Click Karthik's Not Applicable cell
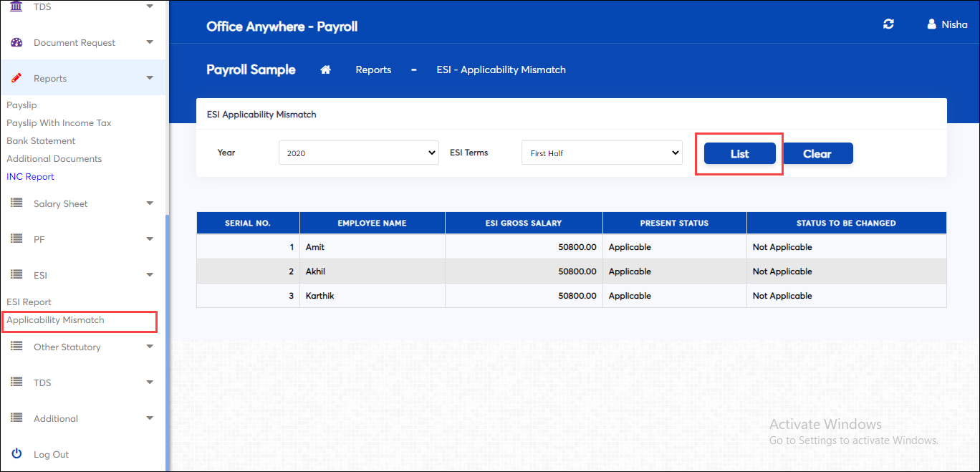This screenshot has width=980, height=472. pos(846,296)
